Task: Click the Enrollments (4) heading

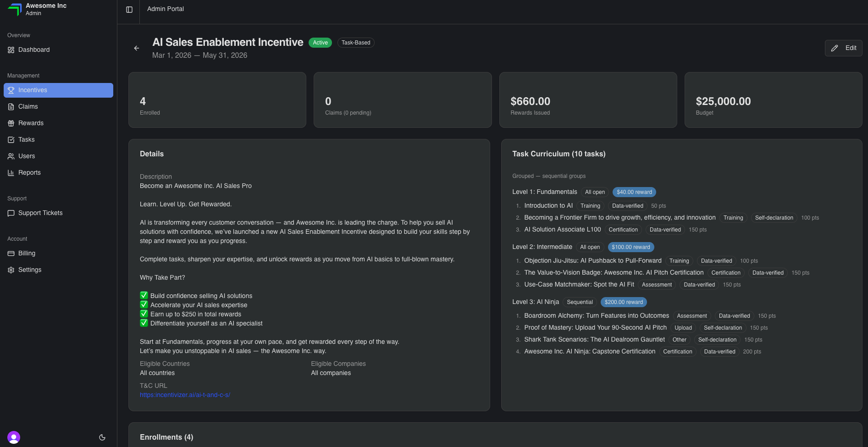Action: pyautogui.click(x=166, y=437)
